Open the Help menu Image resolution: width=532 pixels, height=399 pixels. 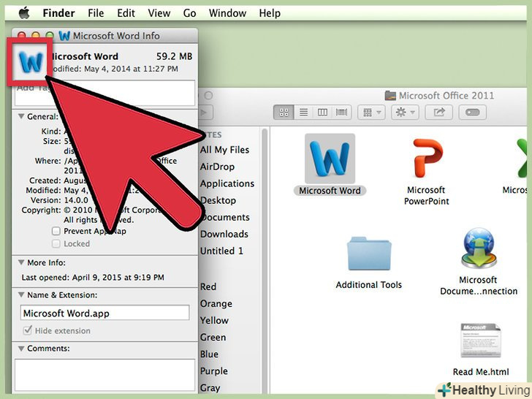[x=270, y=13]
